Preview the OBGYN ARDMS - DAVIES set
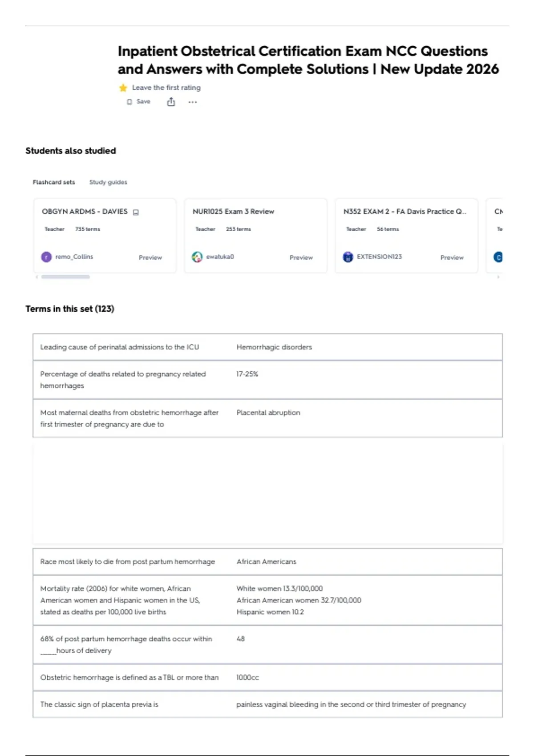 [x=150, y=257]
